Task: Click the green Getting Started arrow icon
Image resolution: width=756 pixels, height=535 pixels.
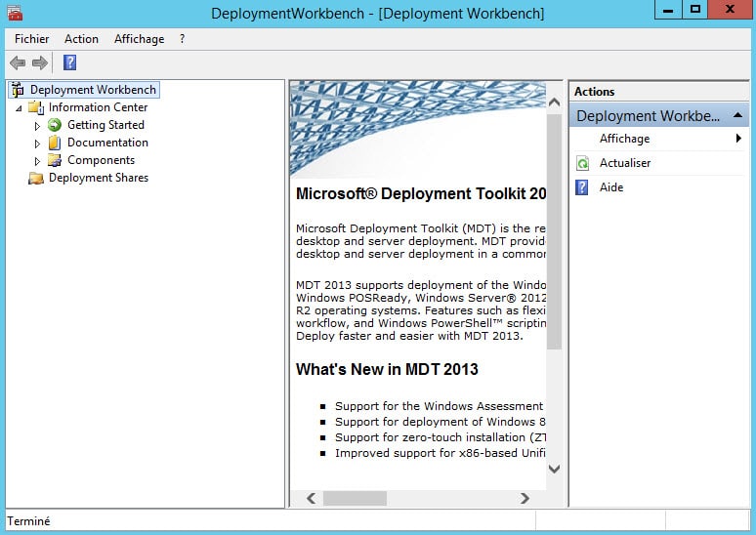Action: [55, 125]
